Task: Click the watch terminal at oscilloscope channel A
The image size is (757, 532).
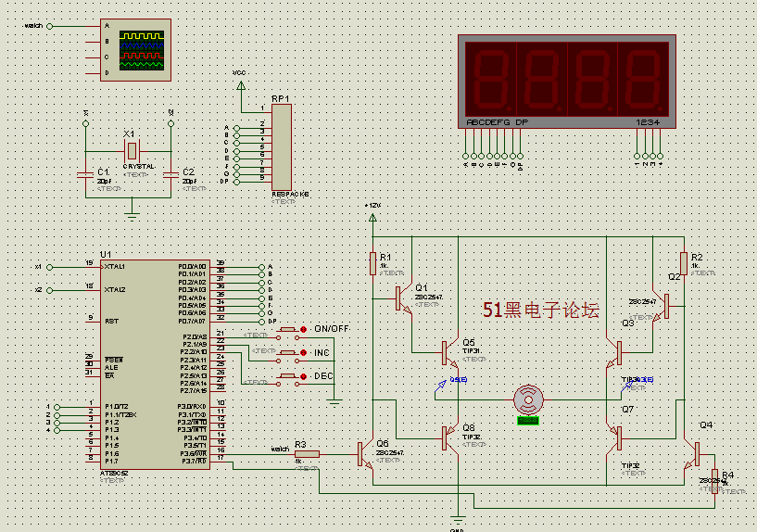Action: point(49,26)
